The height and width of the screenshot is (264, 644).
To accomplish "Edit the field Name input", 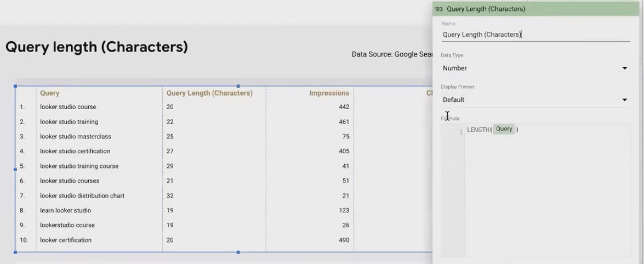I will click(535, 35).
